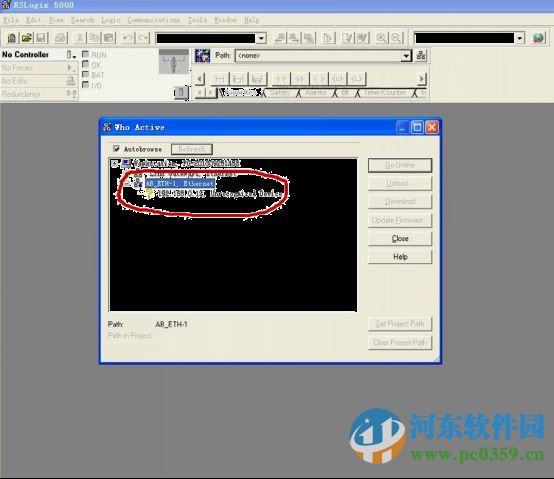Insert a rung instruction element icon
This screenshot has width=554, height=479.
(219, 79)
